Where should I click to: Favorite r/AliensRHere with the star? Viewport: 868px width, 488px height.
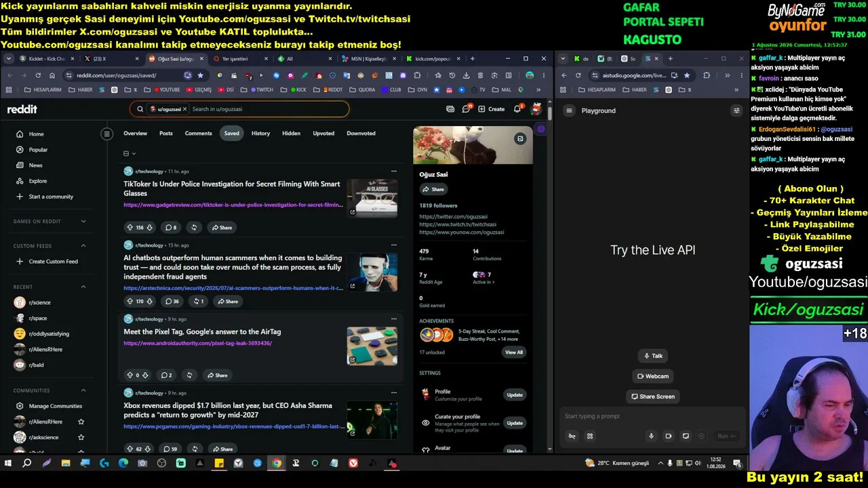click(81, 422)
